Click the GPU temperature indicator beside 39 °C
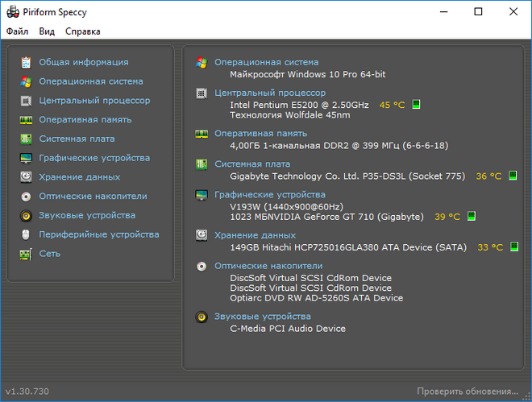The image size is (532, 402). click(x=472, y=217)
